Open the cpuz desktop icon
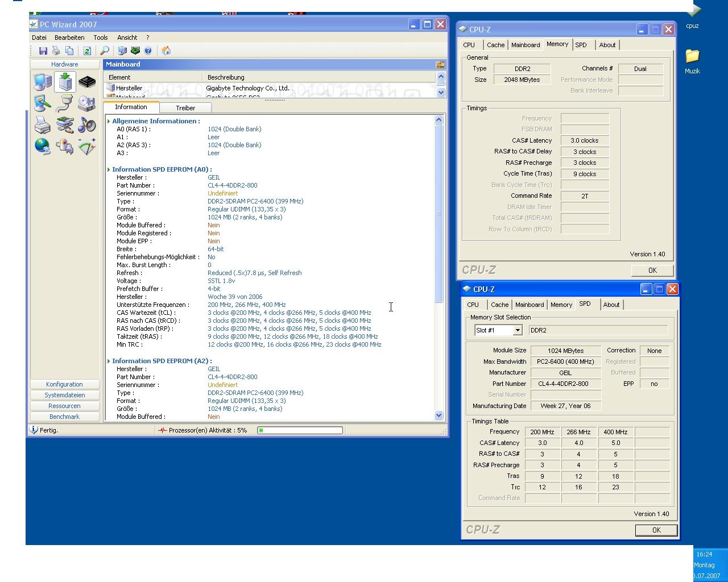The image size is (728, 582). 692,15
